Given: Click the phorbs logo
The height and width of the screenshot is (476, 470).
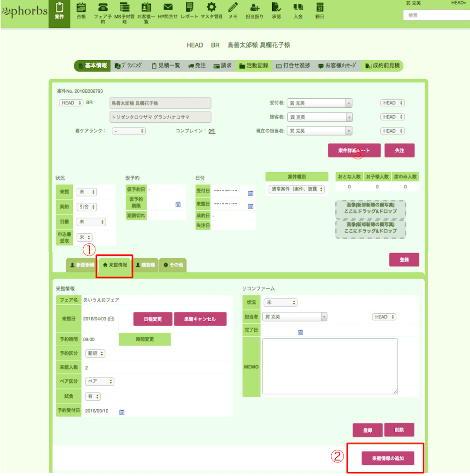Looking at the screenshot, I should pos(25,11).
